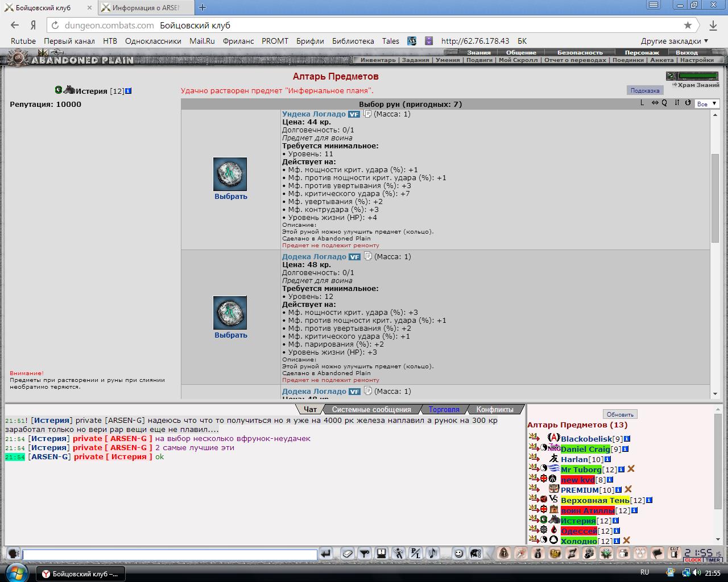Open the Знания menu
Screen dimensions: 728x582
[479, 52]
